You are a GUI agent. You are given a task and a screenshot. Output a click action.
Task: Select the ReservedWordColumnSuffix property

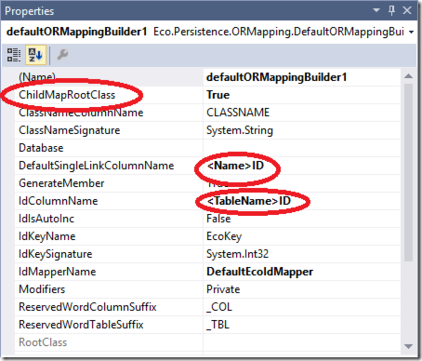point(109,307)
